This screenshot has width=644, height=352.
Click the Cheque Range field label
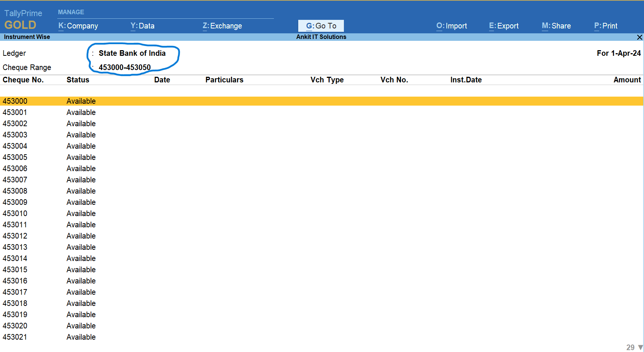pyautogui.click(x=27, y=67)
